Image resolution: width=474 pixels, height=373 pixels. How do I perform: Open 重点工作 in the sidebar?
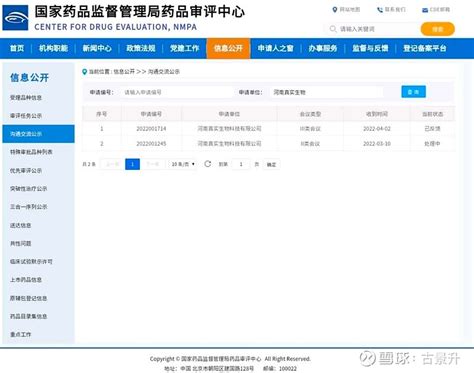[x=20, y=334]
